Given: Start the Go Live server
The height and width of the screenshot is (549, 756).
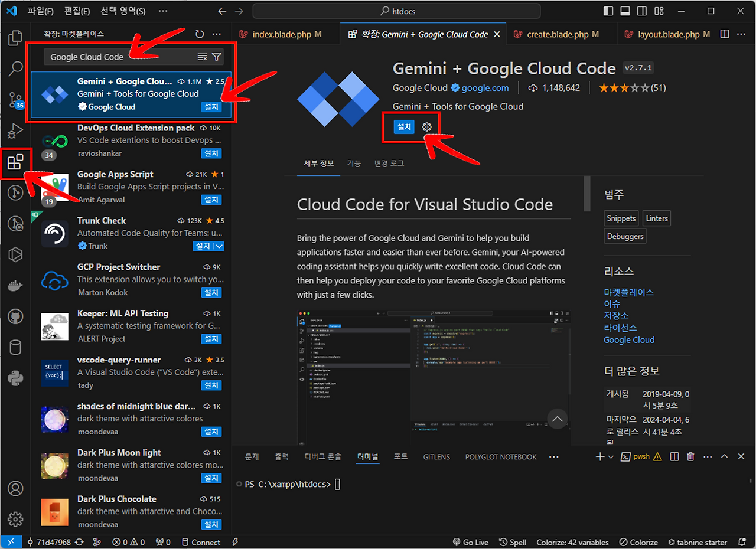Looking at the screenshot, I should pos(471,542).
